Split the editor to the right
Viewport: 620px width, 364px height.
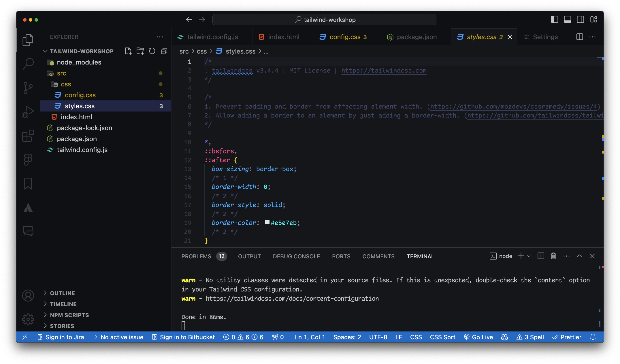(x=579, y=37)
